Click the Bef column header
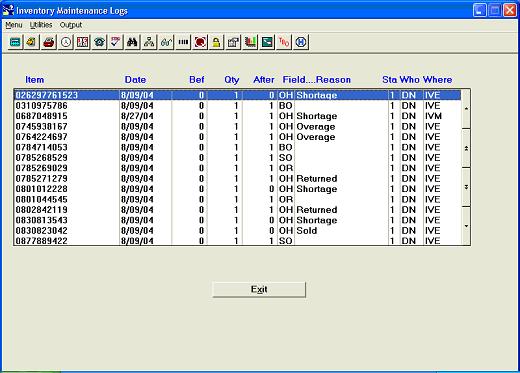The width and height of the screenshot is (520, 373). point(197,80)
